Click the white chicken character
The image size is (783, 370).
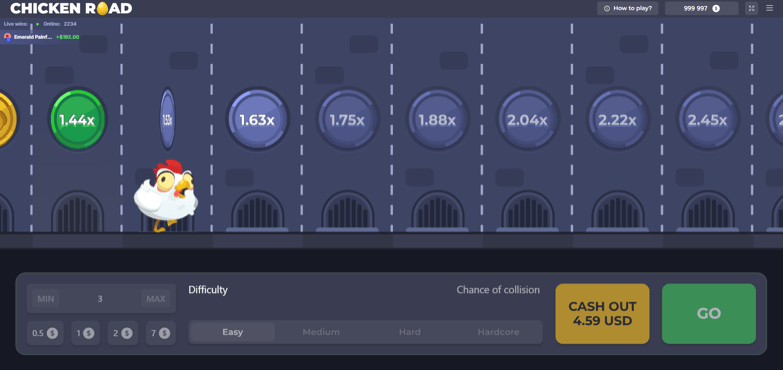pos(166,196)
